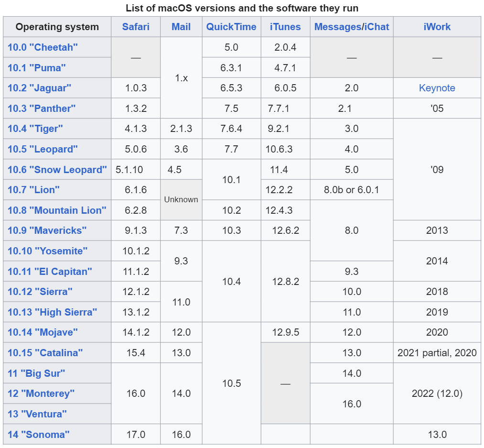Open the 11 "Big Sur" link

(x=36, y=373)
